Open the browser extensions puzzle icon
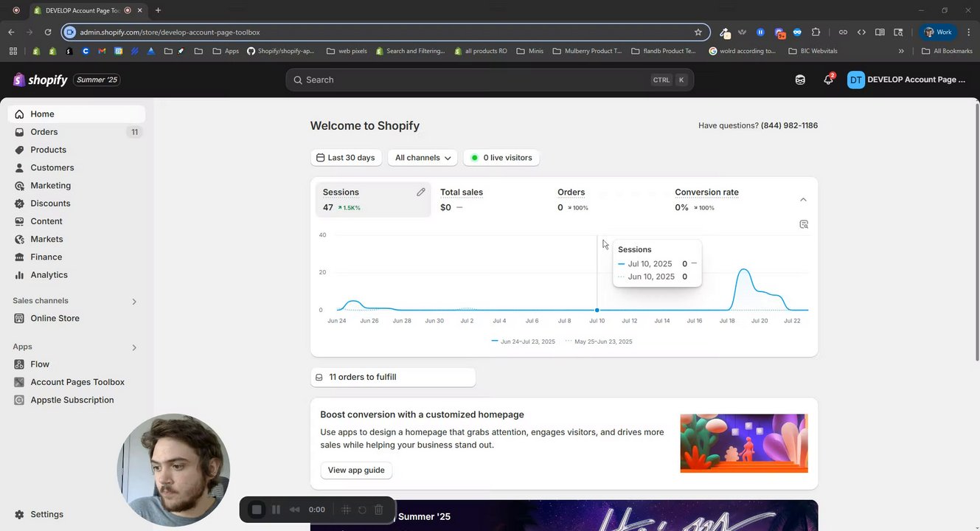Screen dimensions: 980x531 point(816,32)
